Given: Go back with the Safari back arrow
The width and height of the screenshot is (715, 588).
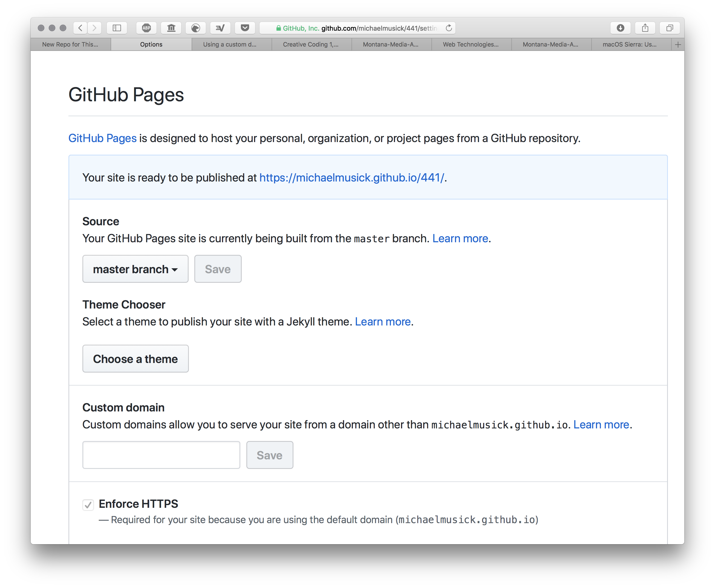Looking at the screenshot, I should [80, 28].
